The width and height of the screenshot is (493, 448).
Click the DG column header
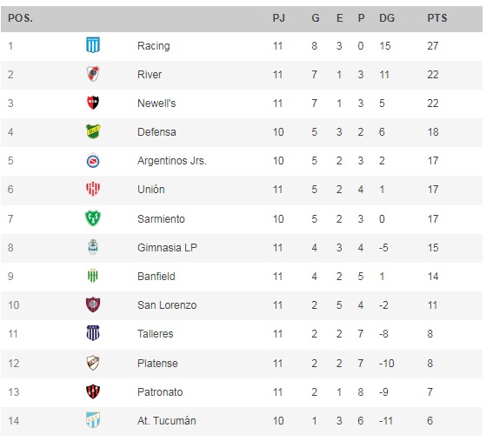click(387, 18)
